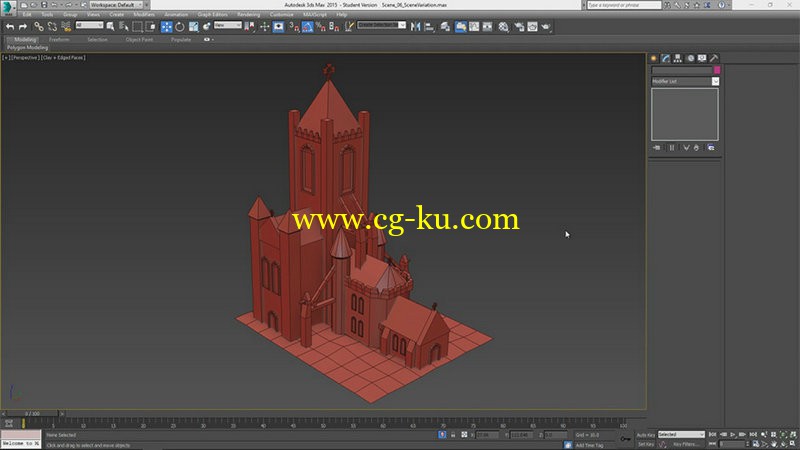The height and width of the screenshot is (450, 800).
Task: Click the time slider 0/100
Action: (33, 414)
